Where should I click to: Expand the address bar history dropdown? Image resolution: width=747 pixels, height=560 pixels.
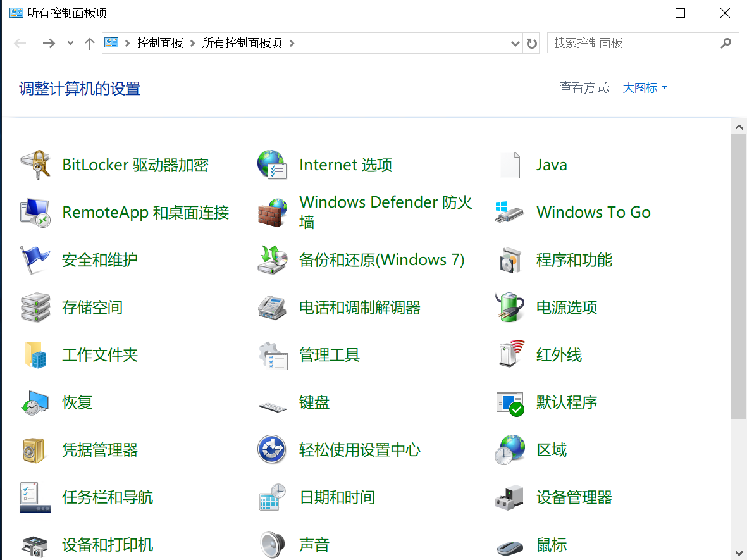[515, 44]
